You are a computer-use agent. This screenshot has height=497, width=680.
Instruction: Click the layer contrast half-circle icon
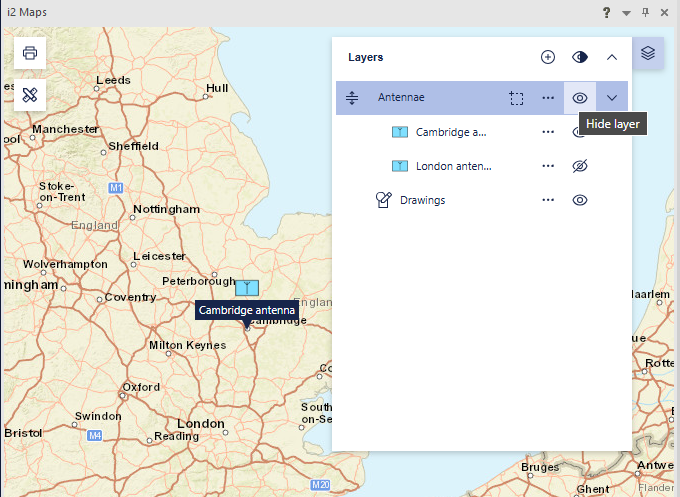(x=579, y=57)
